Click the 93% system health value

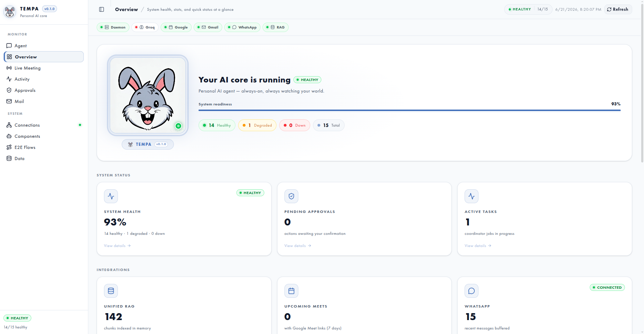[x=115, y=222]
